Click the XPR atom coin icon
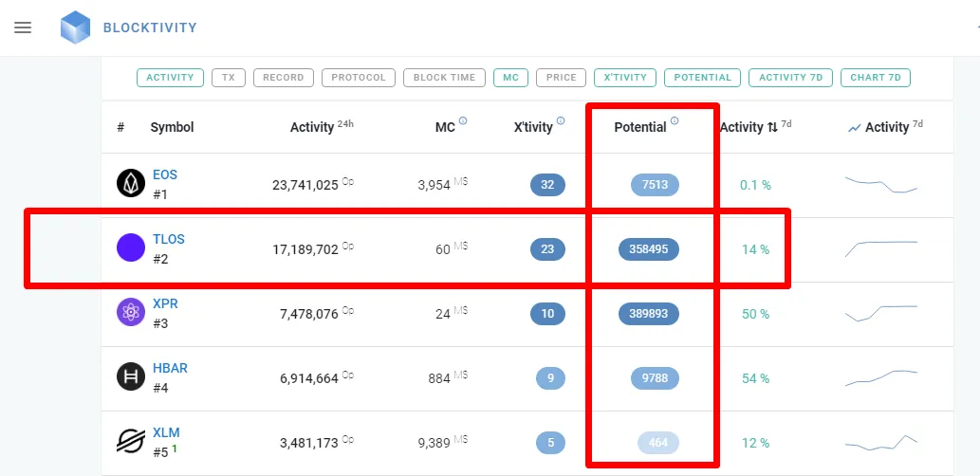Image resolution: width=980 pixels, height=476 pixels. point(131,312)
